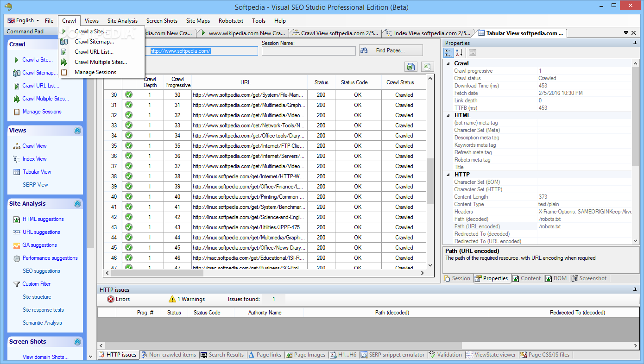Click the Site response tests link
The width and height of the screenshot is (644, 364).
coord(43,310)
